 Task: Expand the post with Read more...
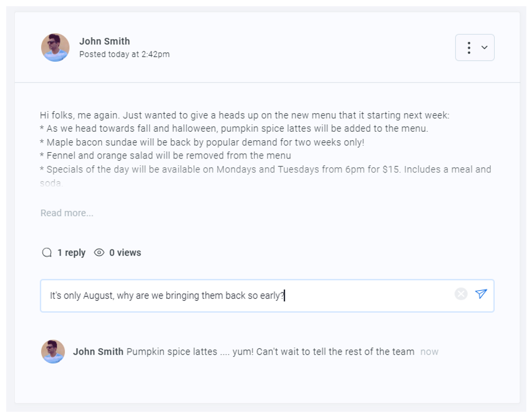click(67, 213)
